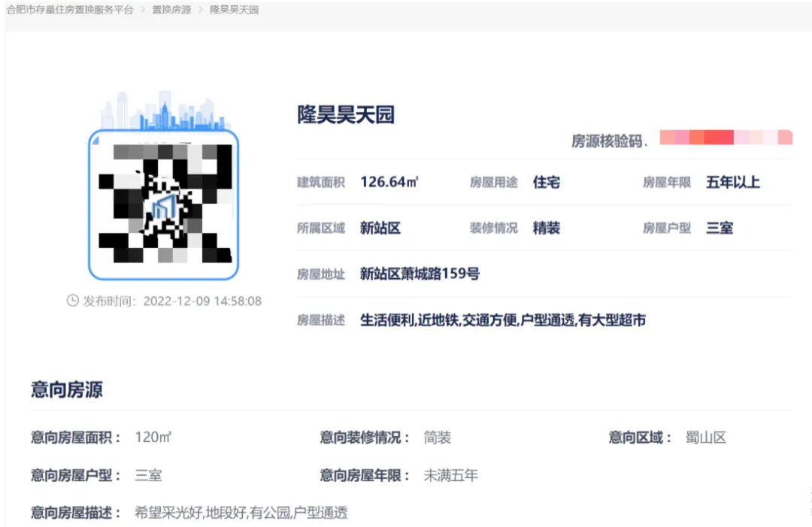Click the 房屋用途 label
This screenshot has height=527, width=812.
click(494, 182)
